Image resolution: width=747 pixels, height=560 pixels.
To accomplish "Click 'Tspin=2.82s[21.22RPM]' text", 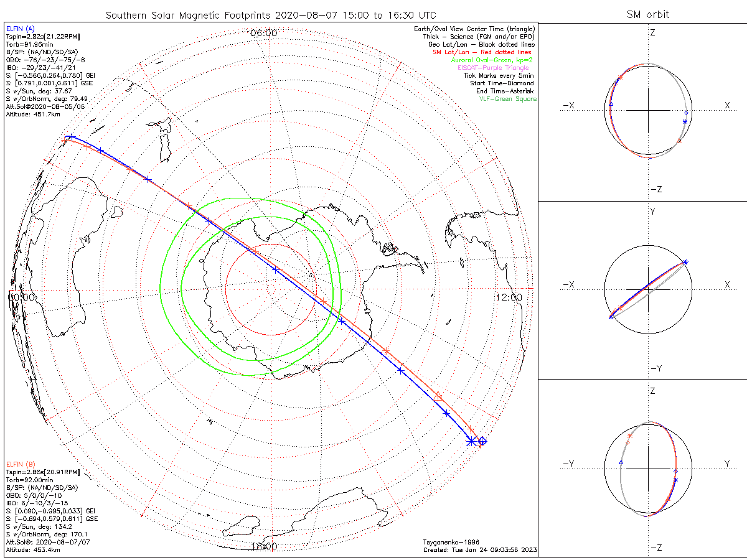I will coord(42,37).
